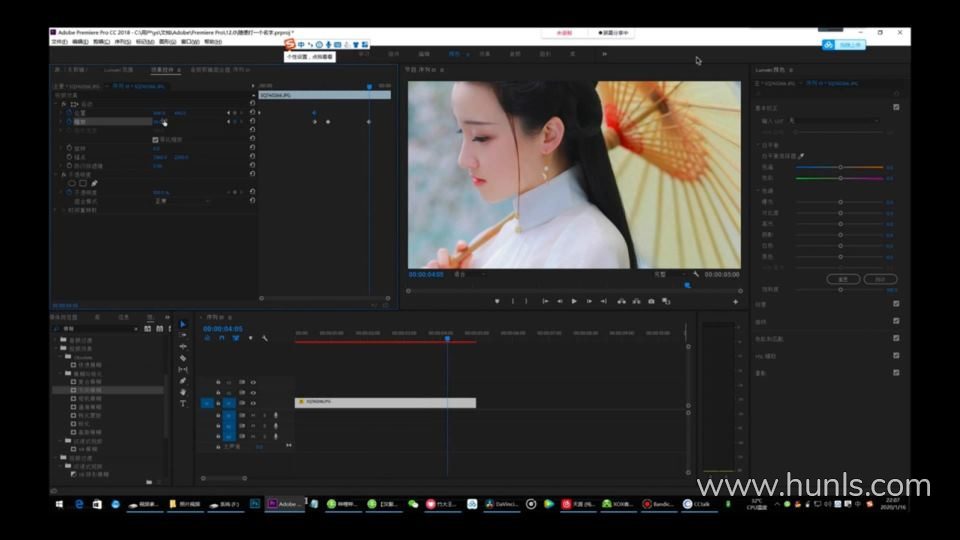Viewport: 960px width, 540px height.
Task: Click the ellipse mask tool under Opacity
Action: (x=73, y=183)
